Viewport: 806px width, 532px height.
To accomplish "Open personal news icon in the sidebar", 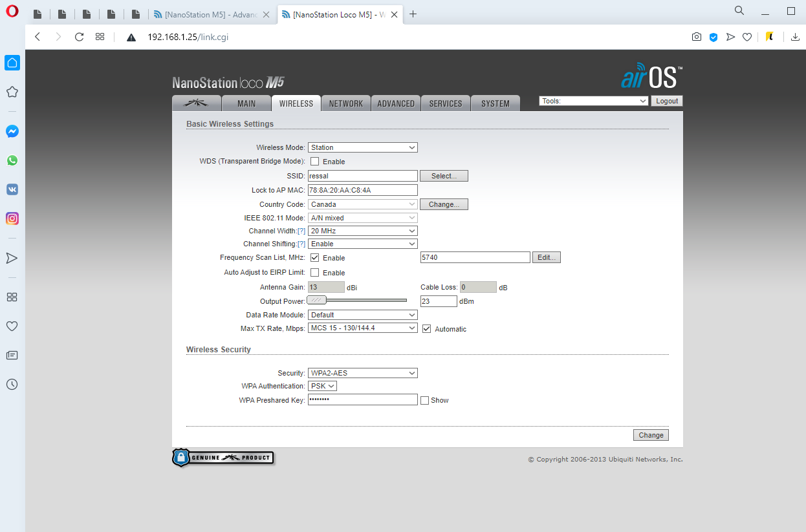I will (12, 356).
